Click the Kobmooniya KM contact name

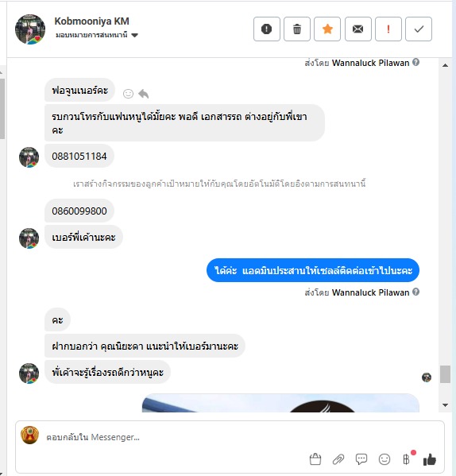(91, 21)
